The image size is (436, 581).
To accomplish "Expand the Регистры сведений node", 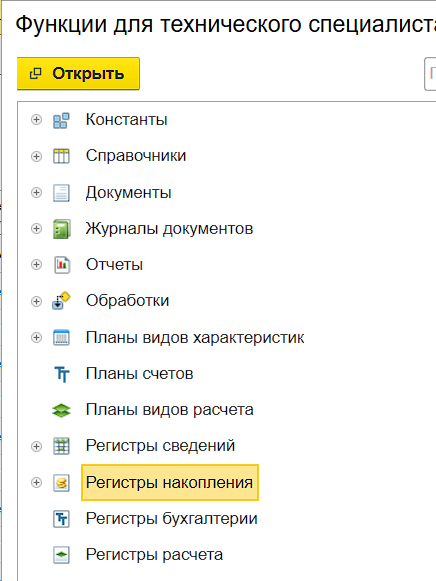I will click(x=36, y=446).
